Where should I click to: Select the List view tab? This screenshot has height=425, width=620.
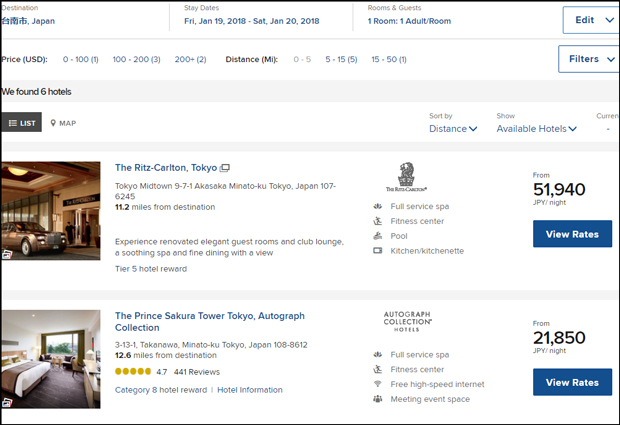(x=21, y=123)
